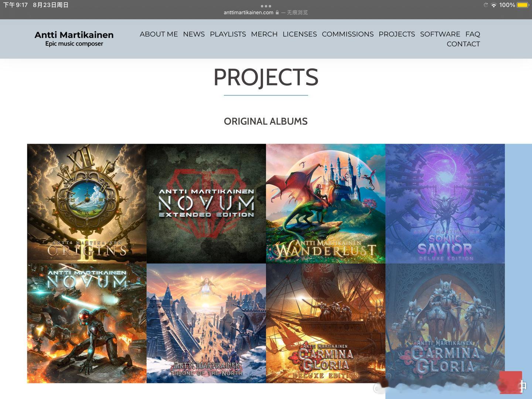The width and height of the screenshot is (532, 399).
Task: Click the Antti Martikainen site logo
Action: point(74,38)
